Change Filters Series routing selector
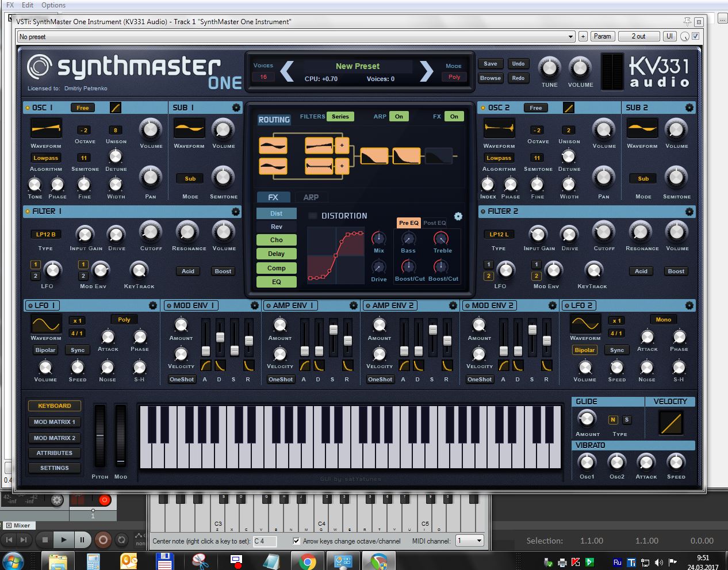Screen dimensions: 728x570 click(340, 116)
